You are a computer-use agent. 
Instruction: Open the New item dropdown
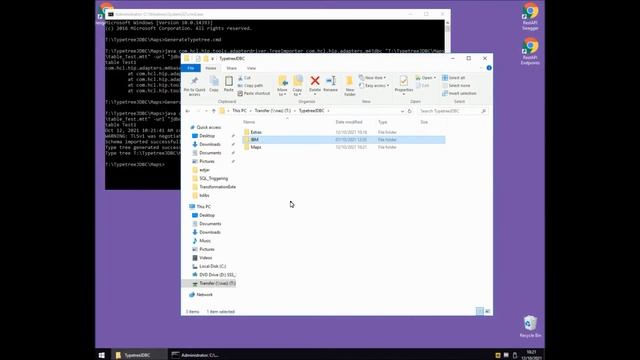click(x=372, y=78)
